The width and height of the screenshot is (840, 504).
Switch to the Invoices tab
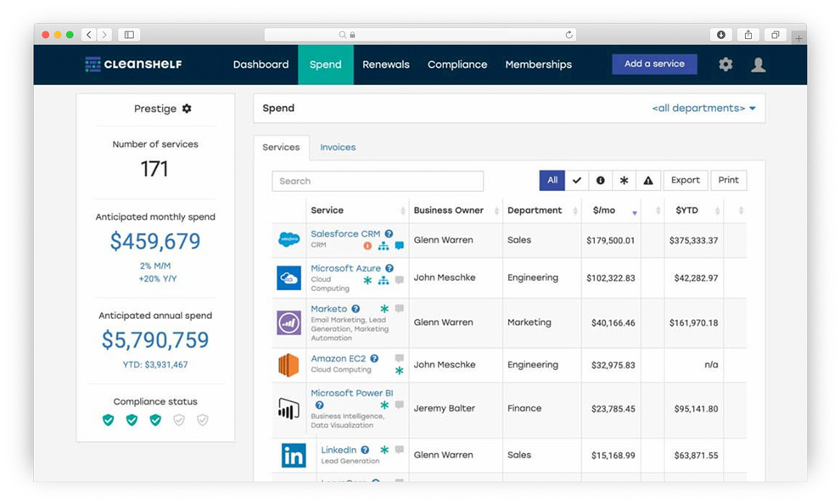pyautogui.click(x=338, y=148)
